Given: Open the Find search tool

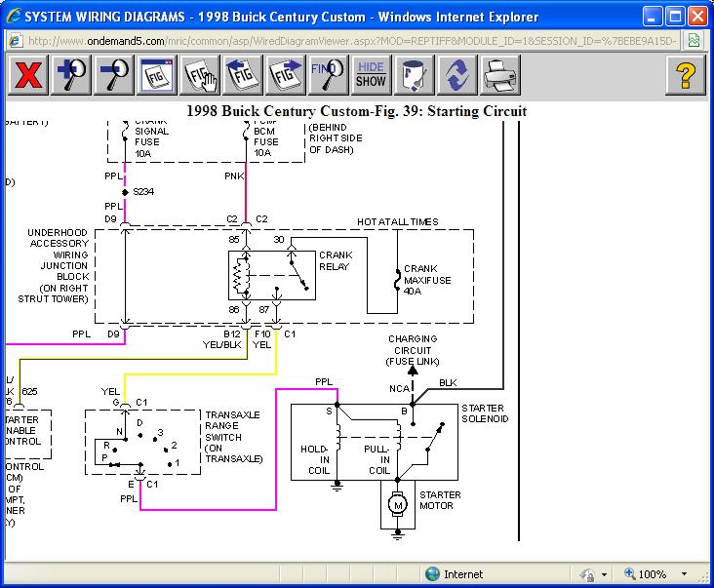Looking at the screenshot, I should click(x=328, y=75).
